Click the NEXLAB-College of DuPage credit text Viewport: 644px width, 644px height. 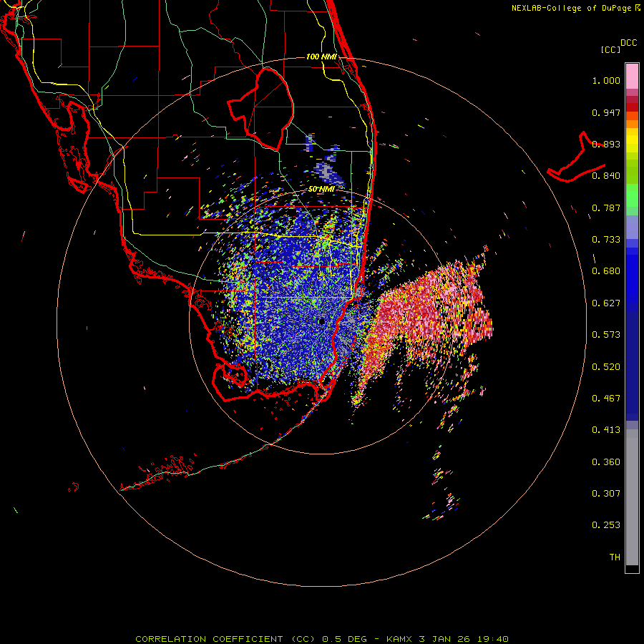point(575,8)
